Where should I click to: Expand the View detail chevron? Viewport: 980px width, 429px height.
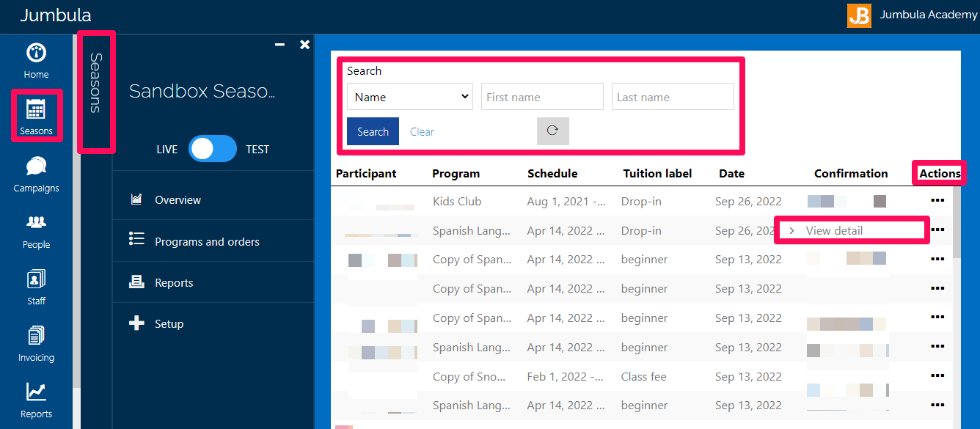coord(791,230)
